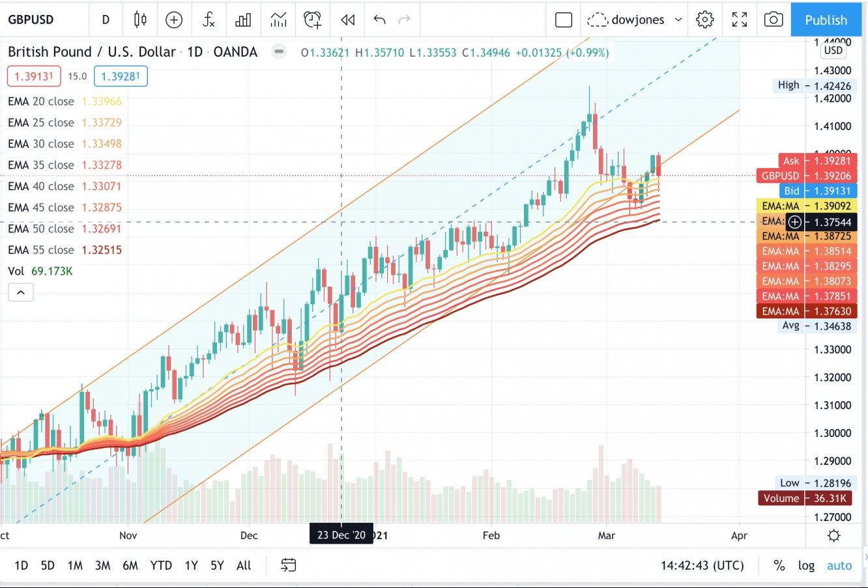Click the High 1.42426 label
The image size is (868, 588).
[815, 85]
